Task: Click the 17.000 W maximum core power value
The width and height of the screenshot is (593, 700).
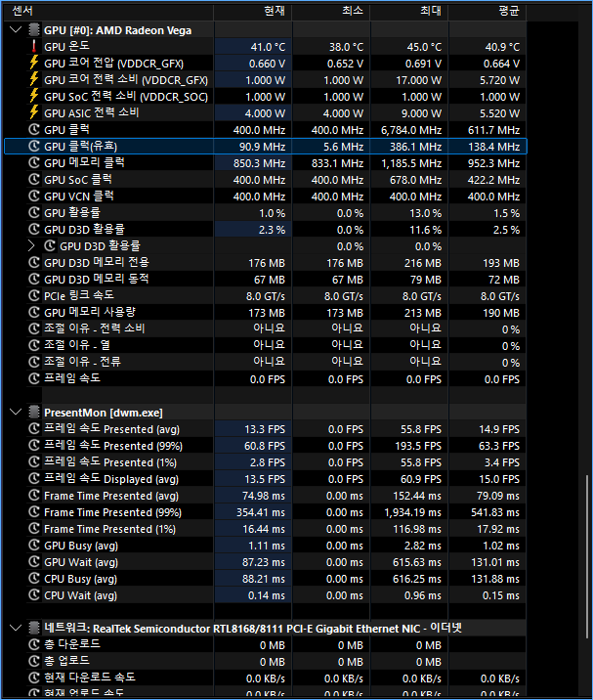Action: click(x=418, y=80)
